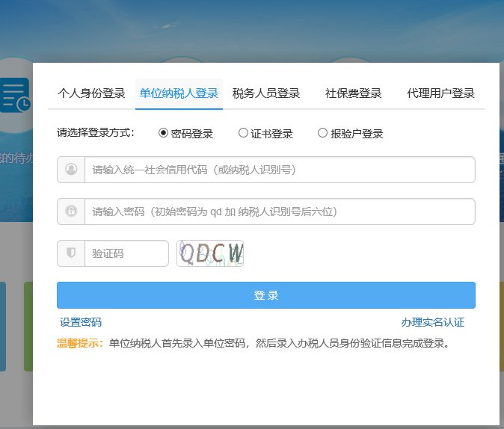The image size is (504, 429).
Task: Focus the 验证码 text box
Action: click(126, 253)
